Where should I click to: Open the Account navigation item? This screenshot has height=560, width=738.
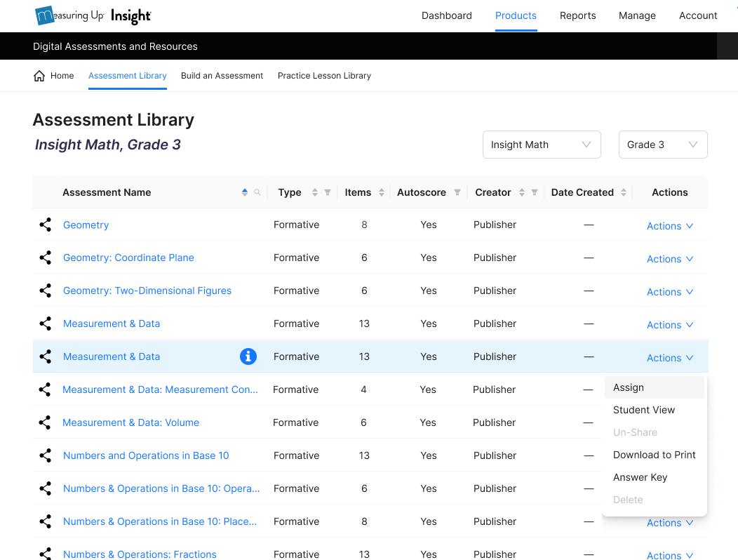pos(698,15)
